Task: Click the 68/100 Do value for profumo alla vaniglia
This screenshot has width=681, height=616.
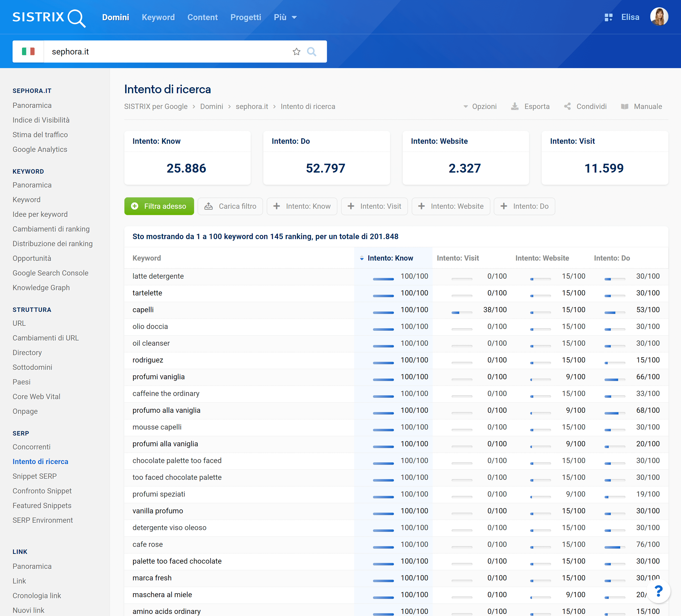Action: [647, 410]
